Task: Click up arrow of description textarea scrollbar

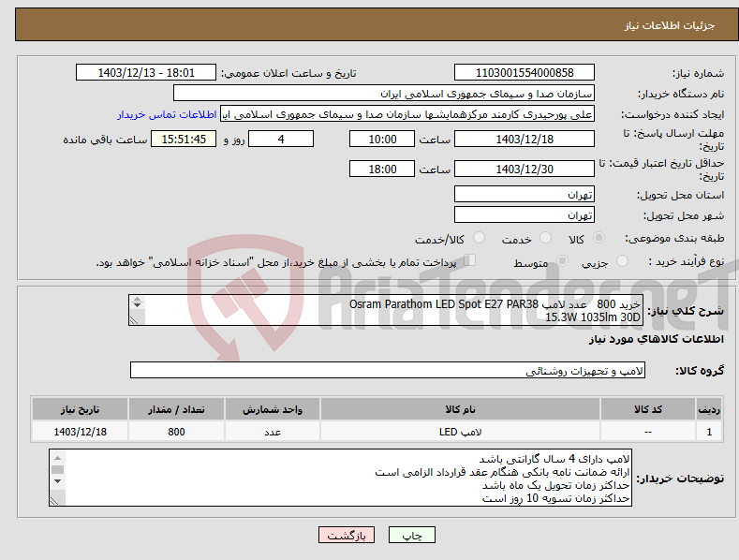Action: click(x=137, y=299)
